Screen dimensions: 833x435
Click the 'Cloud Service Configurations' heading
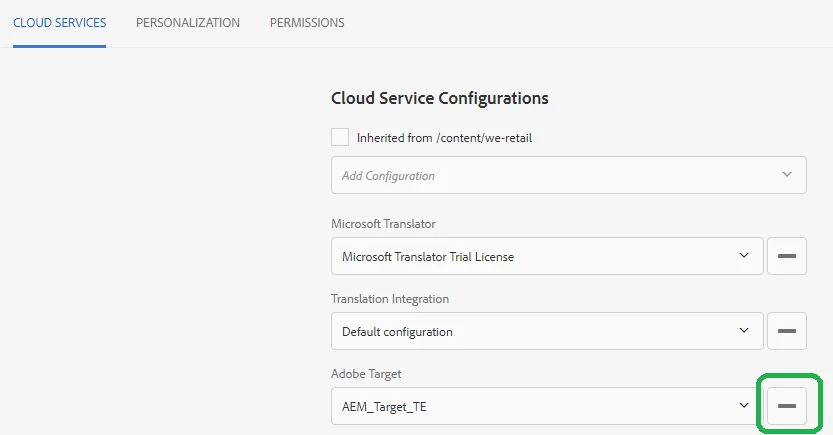click(439, 98)
